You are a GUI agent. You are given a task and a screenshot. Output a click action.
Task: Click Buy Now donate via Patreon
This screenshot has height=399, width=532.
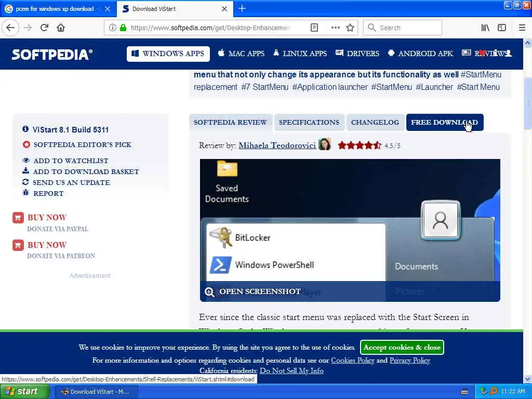point(54,250)
